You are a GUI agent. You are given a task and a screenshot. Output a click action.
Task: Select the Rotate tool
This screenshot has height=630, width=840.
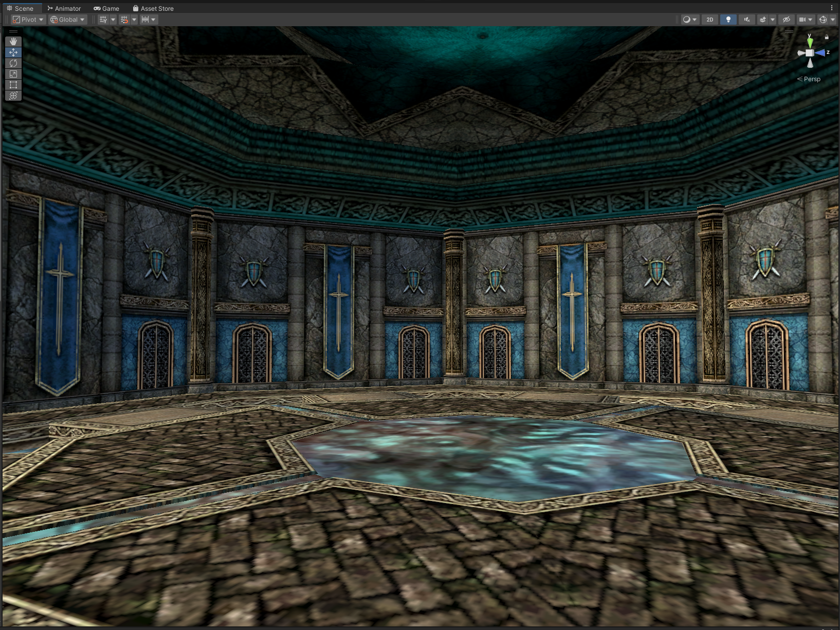tap(13, 63)
